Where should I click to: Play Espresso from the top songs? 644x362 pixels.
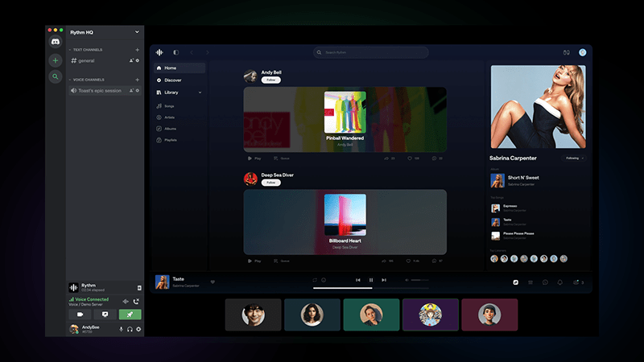(x=510, y=208)
